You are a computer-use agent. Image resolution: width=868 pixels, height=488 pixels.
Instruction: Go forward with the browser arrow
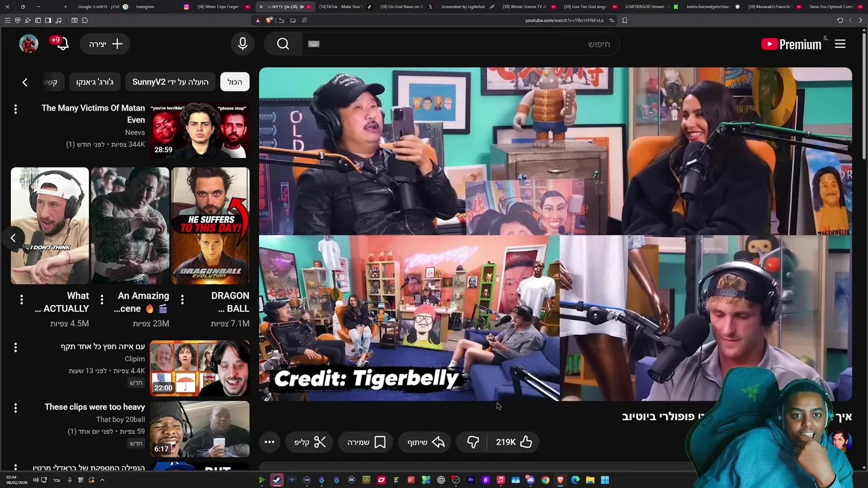click(850, 20)
